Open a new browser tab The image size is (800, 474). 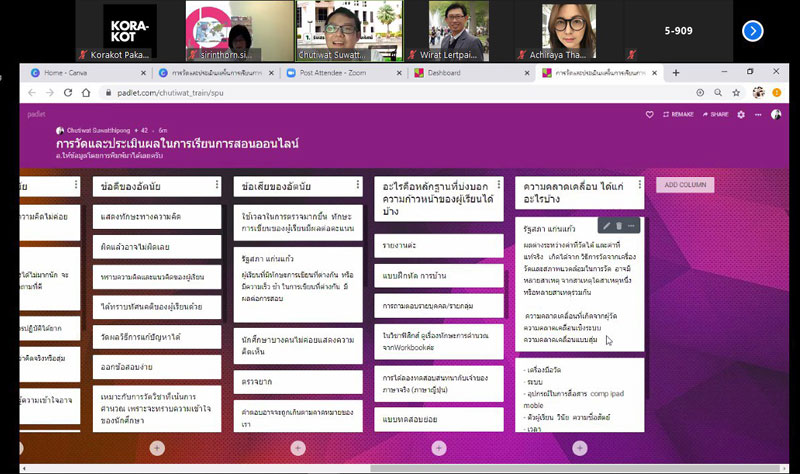[676, 73]
